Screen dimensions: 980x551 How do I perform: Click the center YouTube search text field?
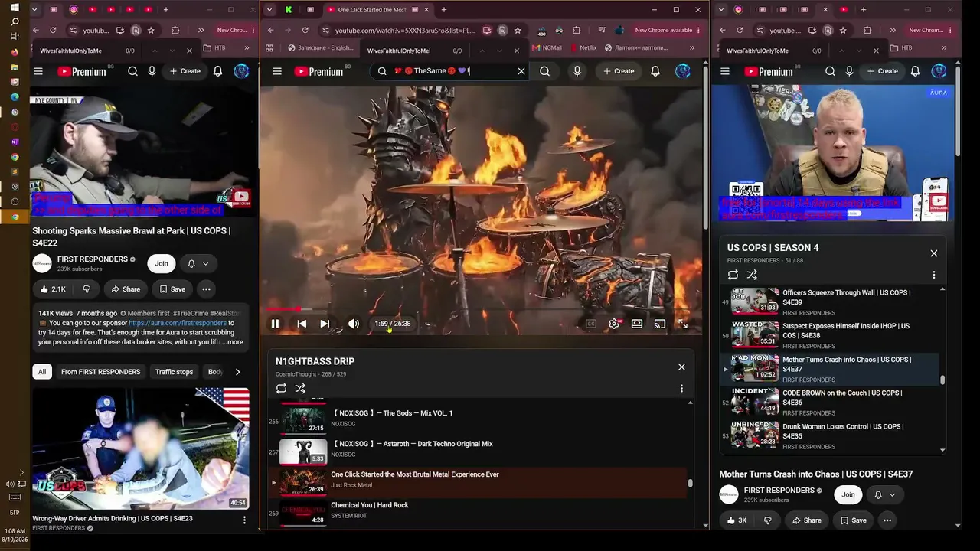point(452,71)
